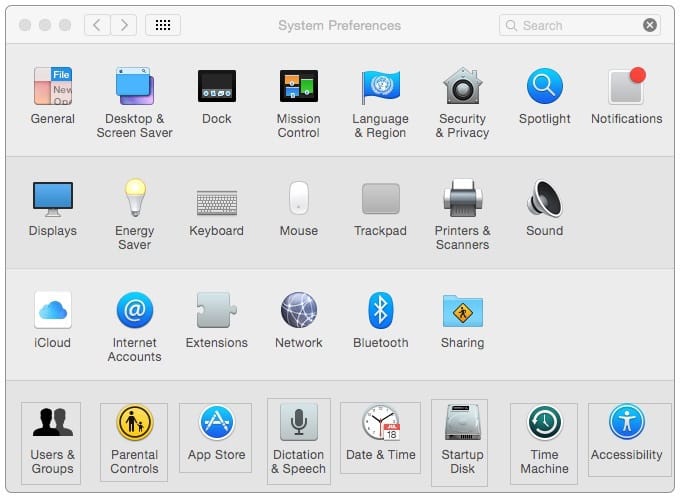
Task: Open iCloud settings
Action: (53, 311)
